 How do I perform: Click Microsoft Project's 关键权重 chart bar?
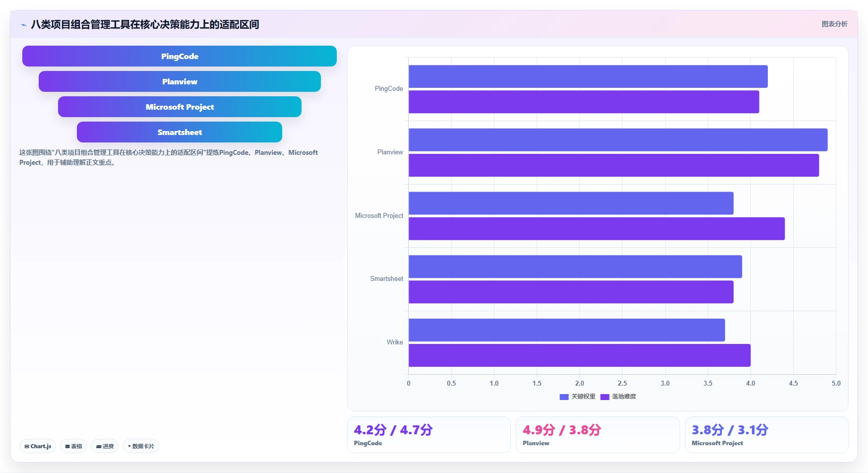click(x=571, y=203)
